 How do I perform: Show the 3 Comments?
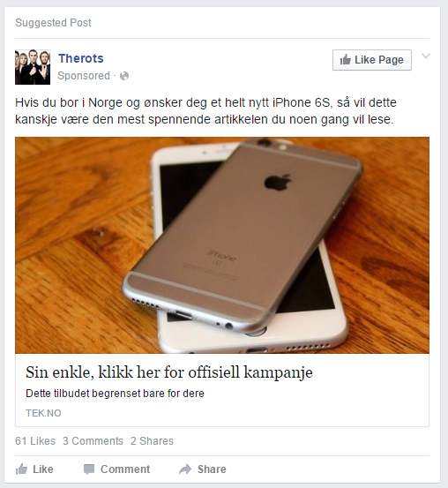click(93, 441)
